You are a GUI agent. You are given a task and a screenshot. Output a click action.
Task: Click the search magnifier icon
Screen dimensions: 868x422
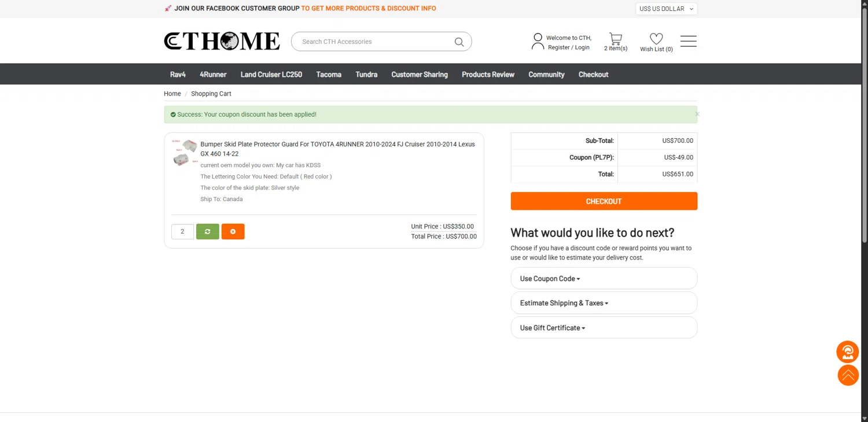459,42
